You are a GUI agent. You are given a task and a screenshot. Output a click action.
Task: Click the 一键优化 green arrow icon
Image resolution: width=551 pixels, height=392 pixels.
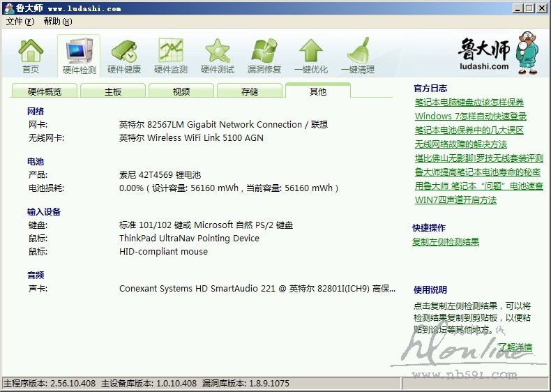point(311,56)
